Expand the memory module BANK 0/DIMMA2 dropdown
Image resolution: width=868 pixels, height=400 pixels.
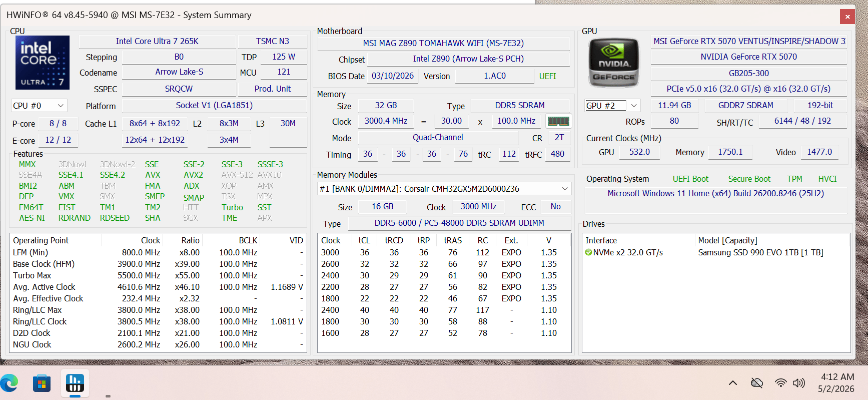[x=444, y=189]
